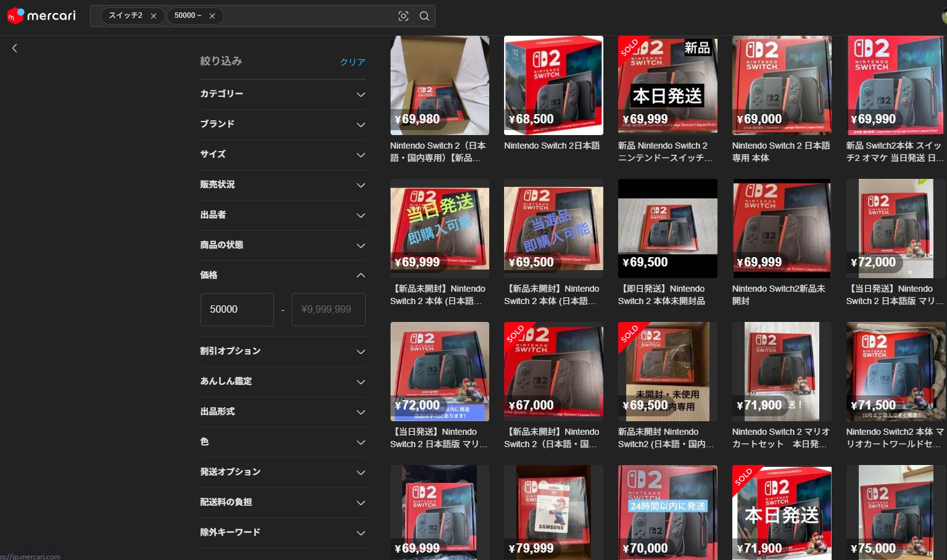Expand the 色 filter
The height and width of the screenshot is (560, 947).
coord(283,442)
